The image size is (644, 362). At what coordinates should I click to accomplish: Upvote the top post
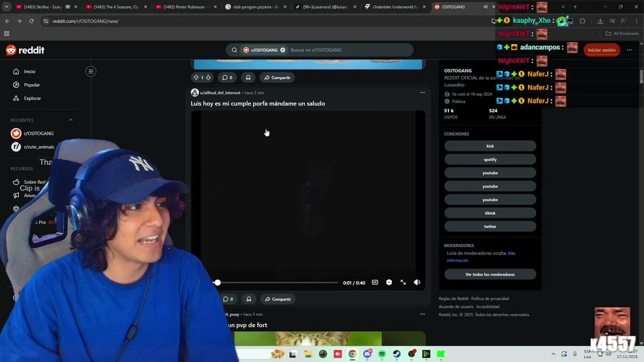[196, 77]
